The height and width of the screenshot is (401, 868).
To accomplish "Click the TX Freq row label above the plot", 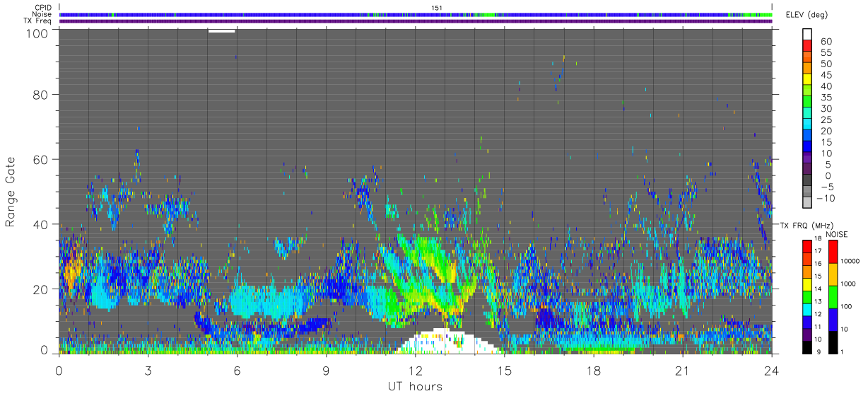I will click(38, 21).
